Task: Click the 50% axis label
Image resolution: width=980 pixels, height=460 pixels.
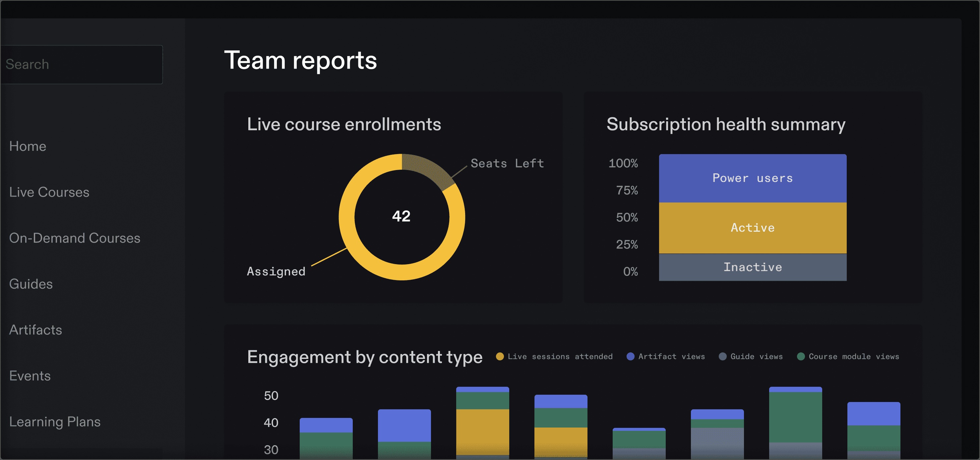Action: (x=627, y=217)
